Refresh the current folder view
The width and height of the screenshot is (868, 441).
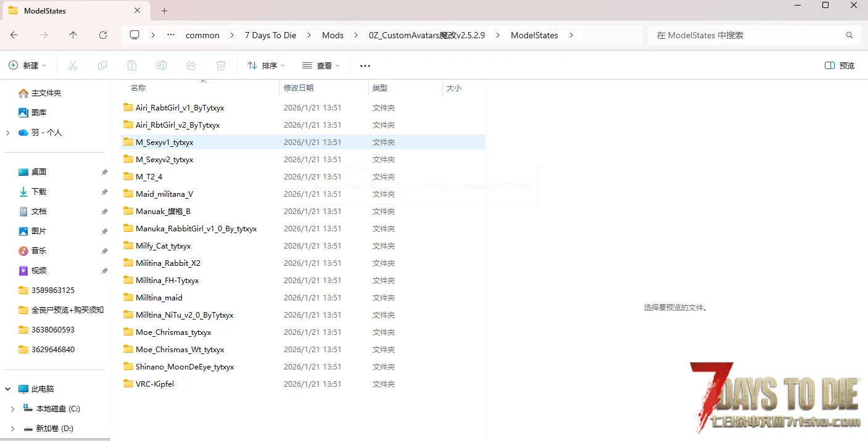pyautogui.click(x=103, y=35)
